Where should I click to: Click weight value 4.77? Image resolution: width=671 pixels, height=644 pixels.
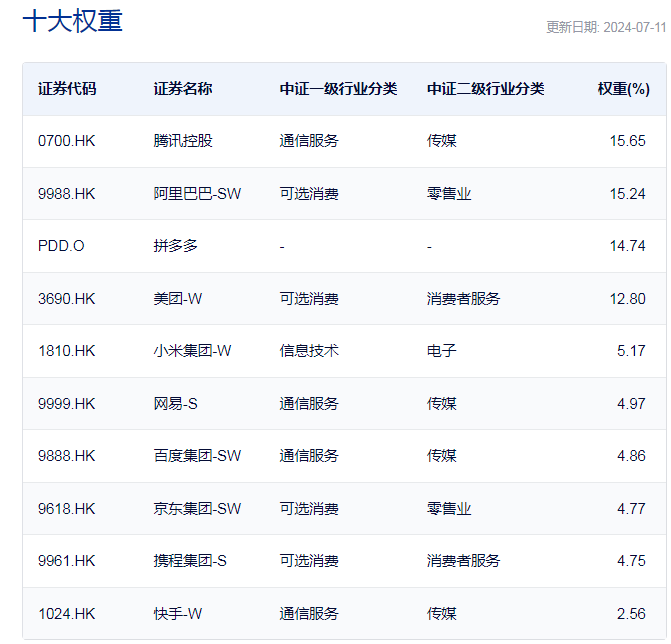tap(631, 509)
